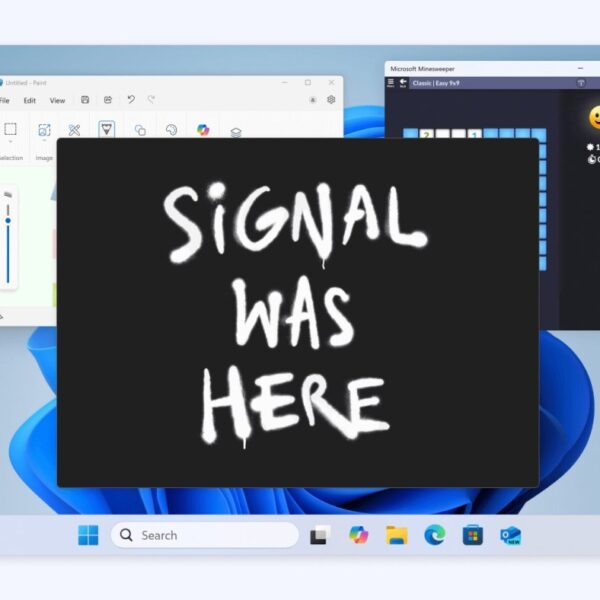The image size is (600, 600).
Task: Click the Share icon in Paint
Action: click(108, 100)
